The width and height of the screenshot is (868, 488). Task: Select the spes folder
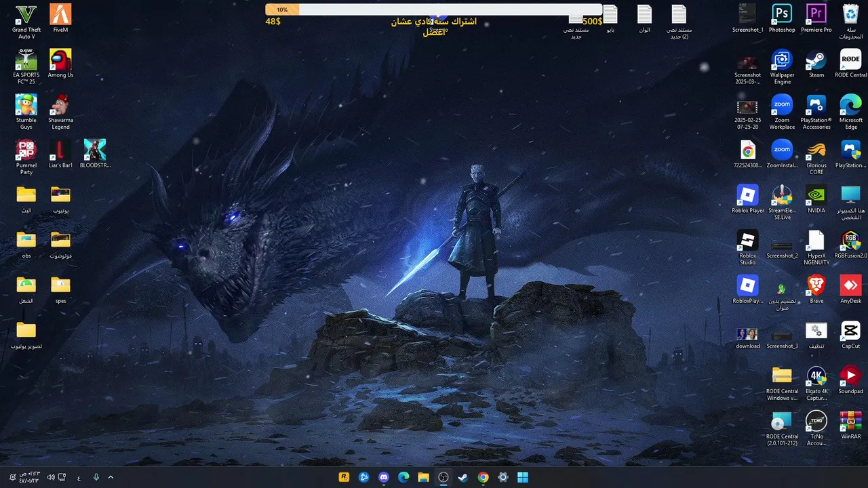[x=60, y=289]
